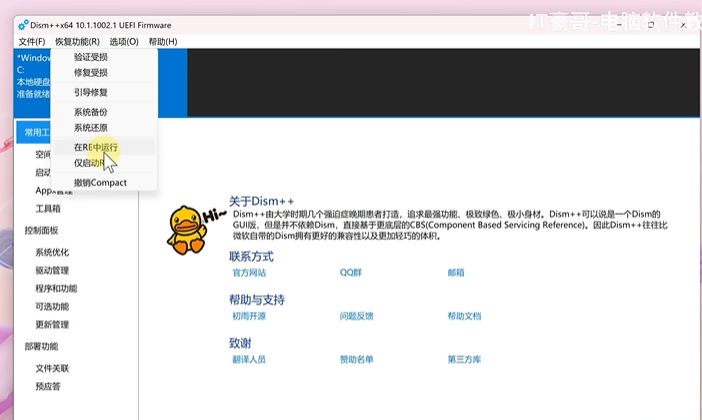Open the 邮箱 contact link
The height and width of the screenshot is (420, 702).
pyautogui.click(x=456, y=273)
